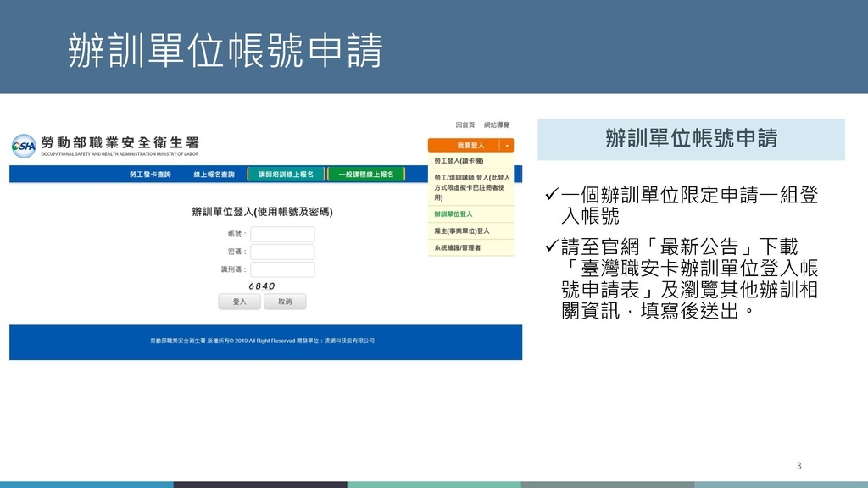Click the 辦訓單位登入(使用帳號及密碼) heading
Screen dimensions: 868x488
coord(263,211)
